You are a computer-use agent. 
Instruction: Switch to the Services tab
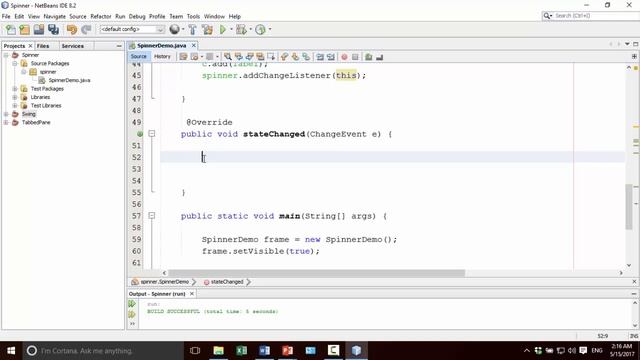tap(73, 46)
